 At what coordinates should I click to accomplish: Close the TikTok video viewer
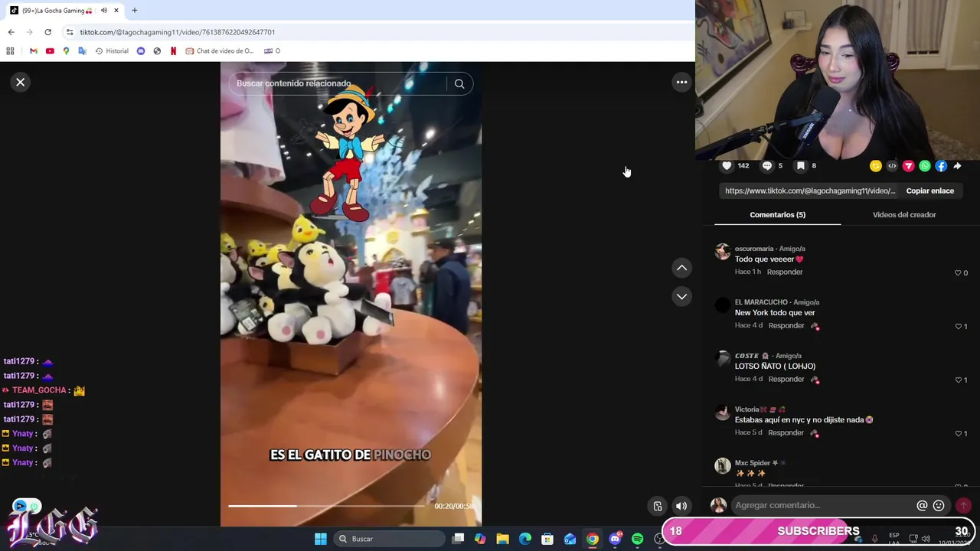pos(21,82)
